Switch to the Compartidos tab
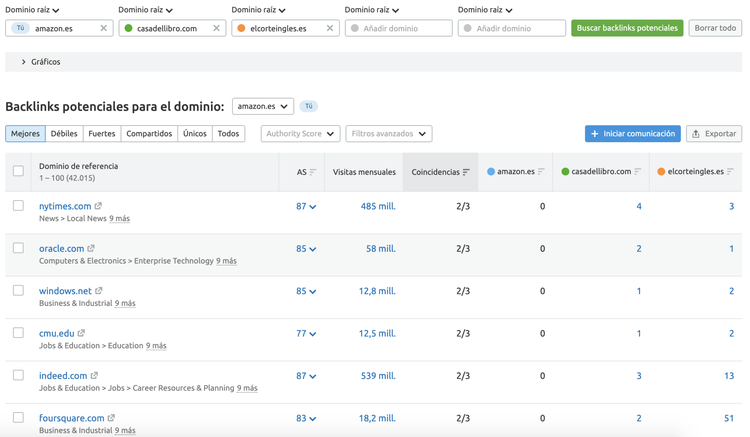 (x=149, y=134)
